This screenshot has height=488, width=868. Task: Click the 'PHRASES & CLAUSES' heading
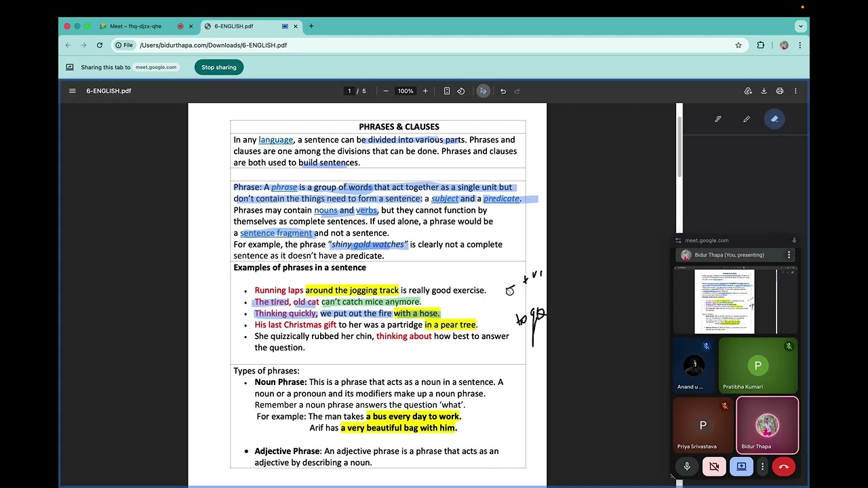coord(399,127)
